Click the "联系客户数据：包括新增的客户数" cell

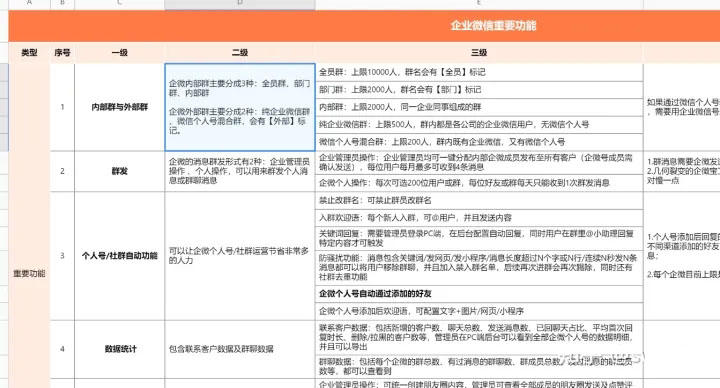coord(479,337)
